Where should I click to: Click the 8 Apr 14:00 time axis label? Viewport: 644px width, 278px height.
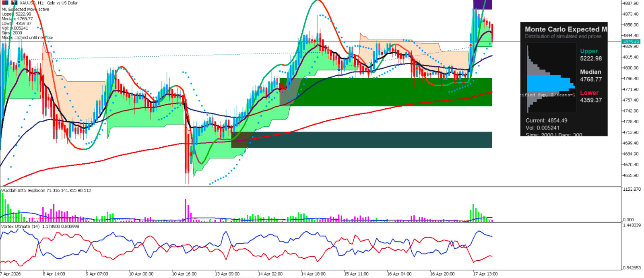pyautogui.click(x=54, y=274)
